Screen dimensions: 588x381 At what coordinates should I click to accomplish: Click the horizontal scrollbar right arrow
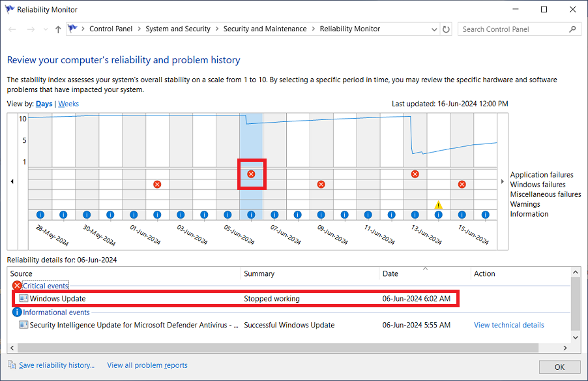click(565, 348)
